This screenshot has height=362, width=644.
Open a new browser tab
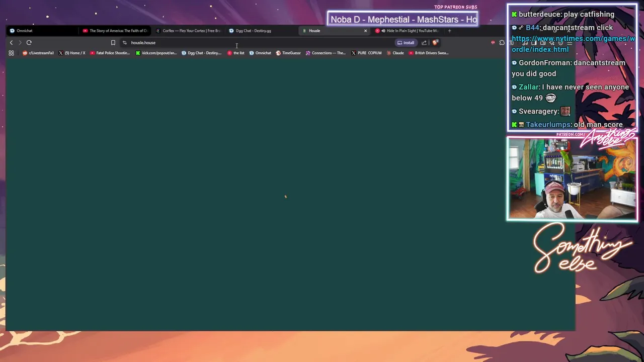(x=449, y=31)
